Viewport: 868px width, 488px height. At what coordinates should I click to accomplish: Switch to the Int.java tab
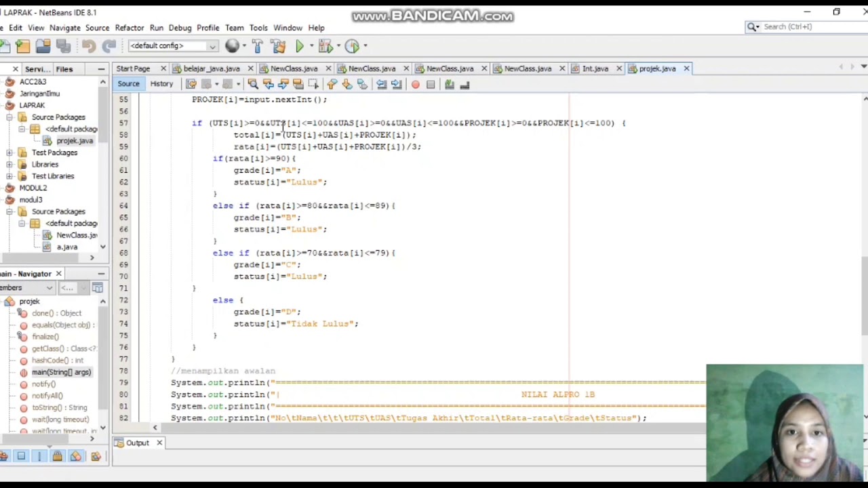(595, 68)
